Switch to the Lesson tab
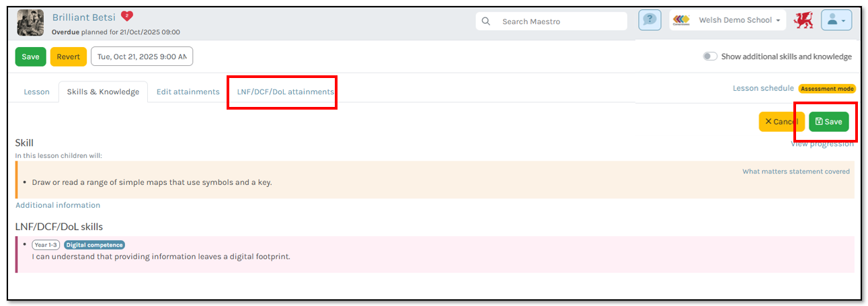 pyautogui.click(x=36, y=92)
